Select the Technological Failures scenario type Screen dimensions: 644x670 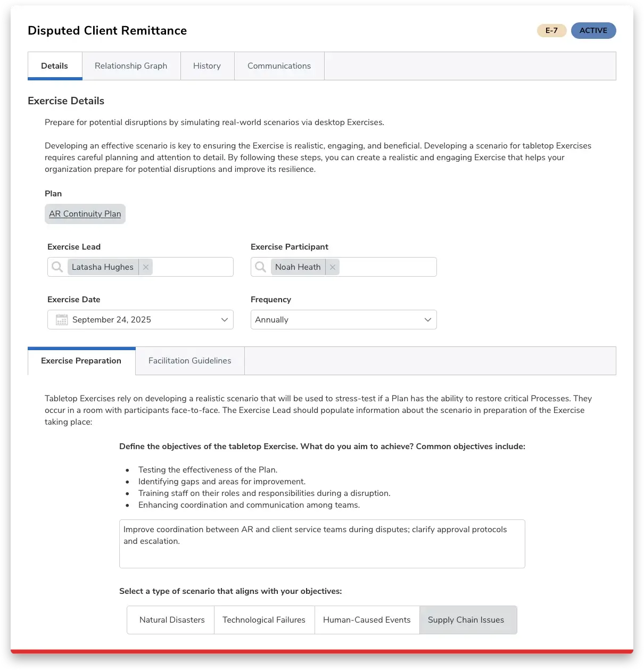point(264,619)
